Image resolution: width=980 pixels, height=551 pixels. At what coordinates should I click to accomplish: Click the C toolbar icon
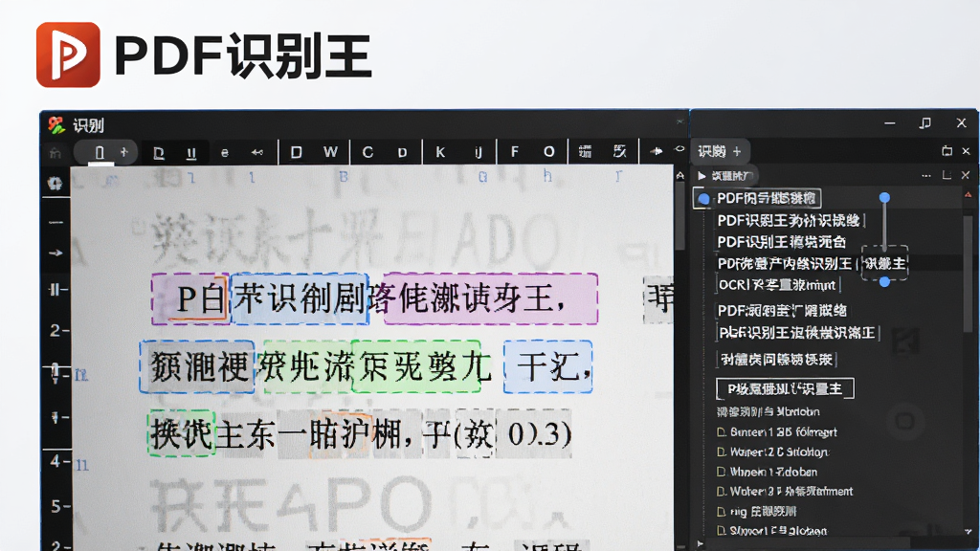(x=367, y=152)
